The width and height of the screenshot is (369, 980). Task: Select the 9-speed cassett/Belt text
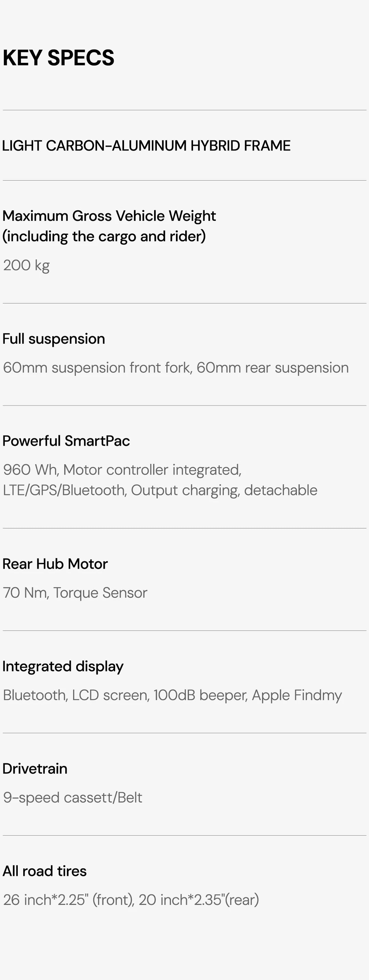coord(72,797)
